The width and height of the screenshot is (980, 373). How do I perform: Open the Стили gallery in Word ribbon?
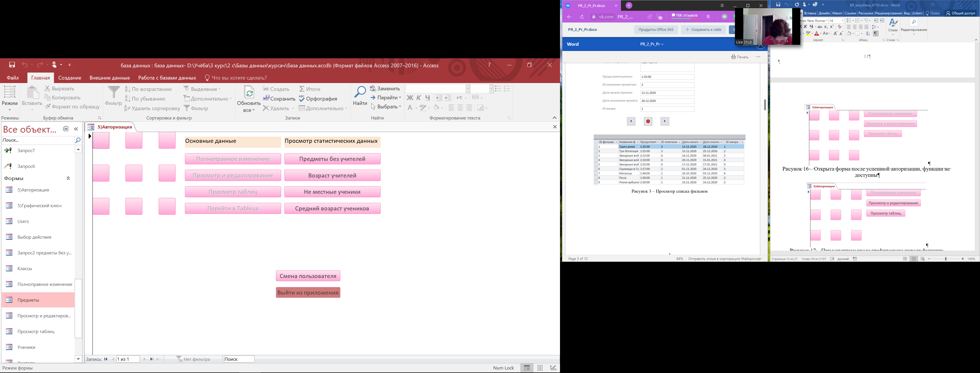(x=893, y=26)
